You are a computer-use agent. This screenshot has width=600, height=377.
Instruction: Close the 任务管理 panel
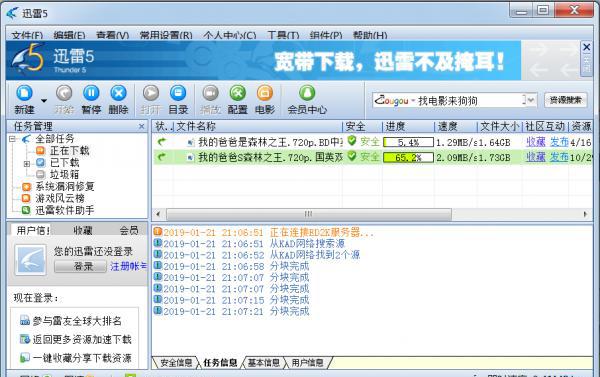point(142,126)
